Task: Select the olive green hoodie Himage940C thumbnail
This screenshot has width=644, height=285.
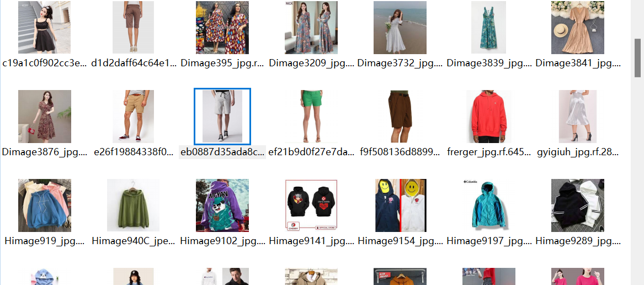Action: (x=133, y=205)
